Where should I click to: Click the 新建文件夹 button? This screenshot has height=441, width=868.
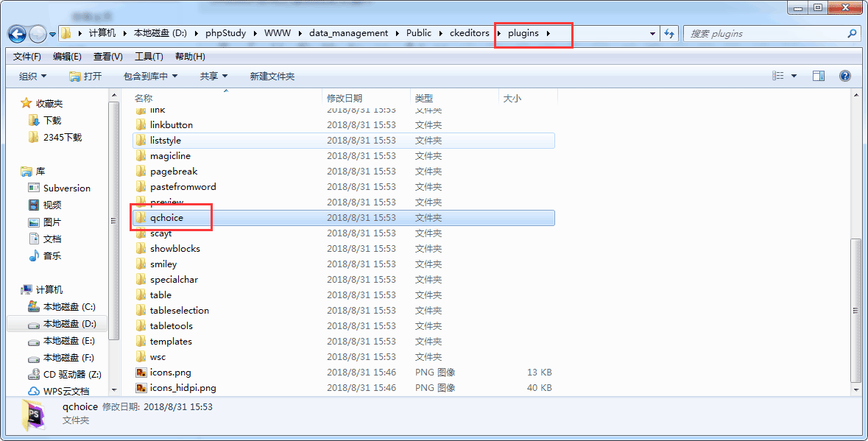pos(272,76)
